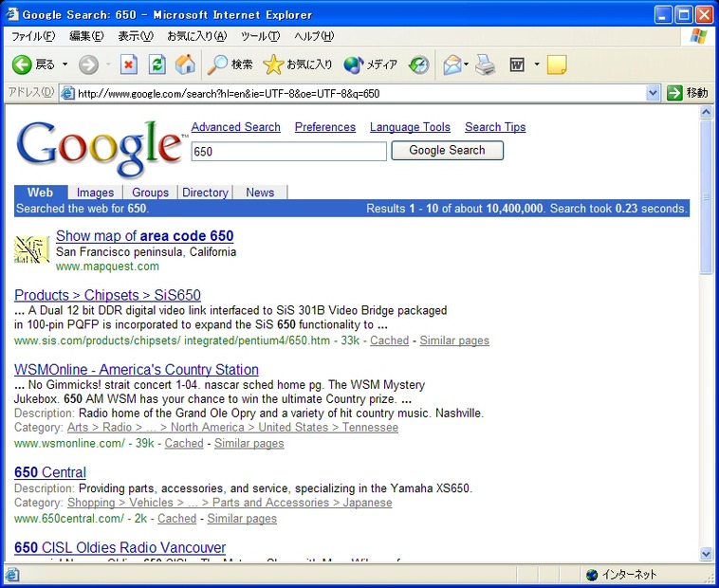The width and height of the screenshot is (719, 588).
Task: Click the Edit with Word icon
Action: click(517, 64)
